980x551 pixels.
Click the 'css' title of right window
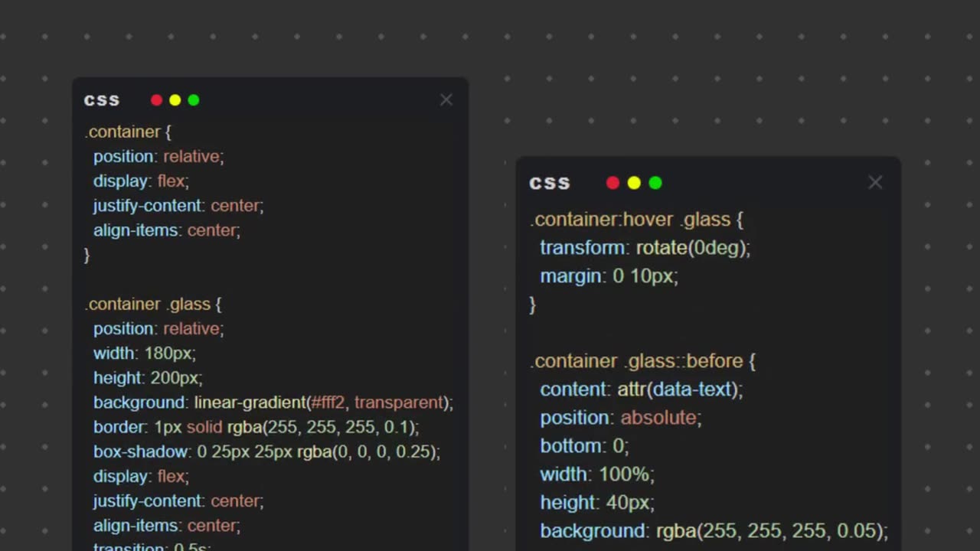coord(550,183)
